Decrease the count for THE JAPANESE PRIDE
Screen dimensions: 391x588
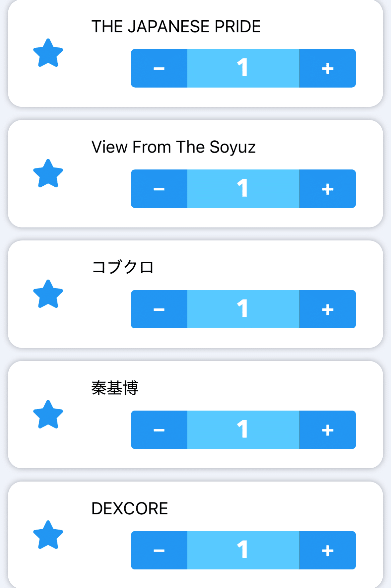pos(159,68)
